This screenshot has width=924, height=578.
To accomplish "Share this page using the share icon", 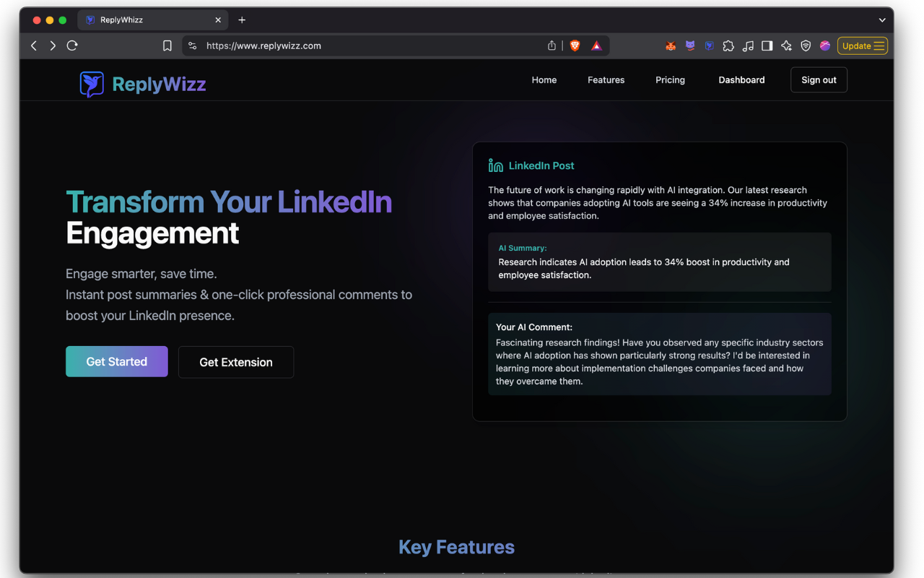I will (x=552, y=46).
